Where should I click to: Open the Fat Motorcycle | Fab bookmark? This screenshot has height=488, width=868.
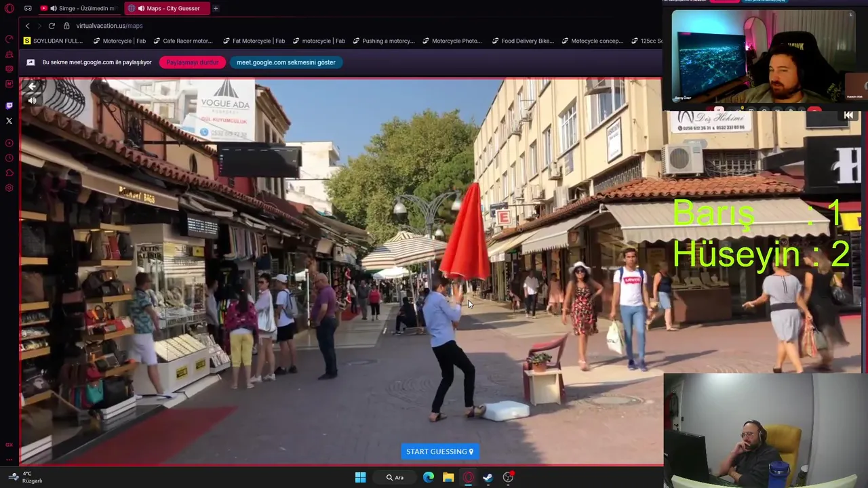point(254,41)
